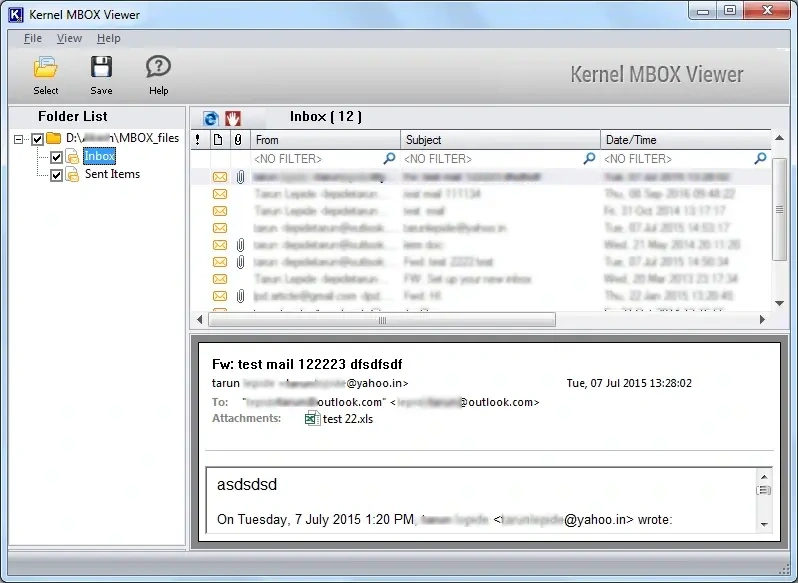The width and height of the screenshot is (798, 583).
Task: Click search magnifier in Subject filter
Action: (x=589, y=158)
